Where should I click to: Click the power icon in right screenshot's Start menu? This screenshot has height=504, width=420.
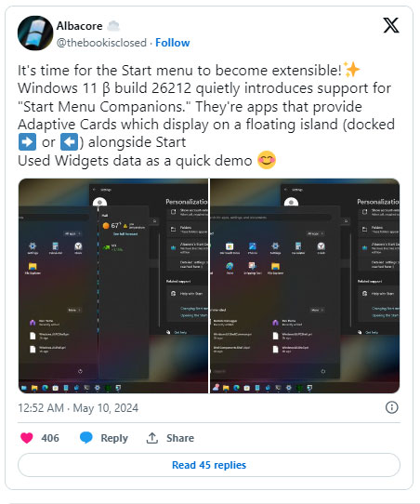coord(323,371)
